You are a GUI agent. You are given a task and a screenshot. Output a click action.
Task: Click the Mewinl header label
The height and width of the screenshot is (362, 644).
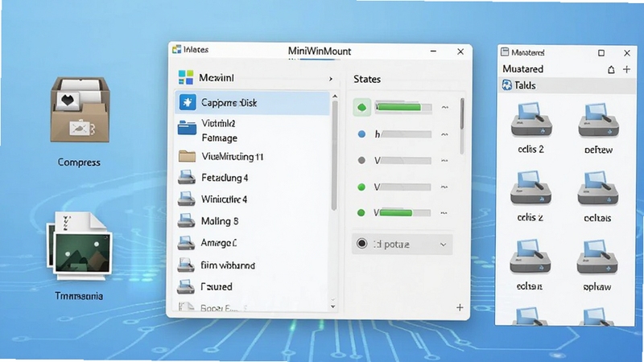coord(216,77)
